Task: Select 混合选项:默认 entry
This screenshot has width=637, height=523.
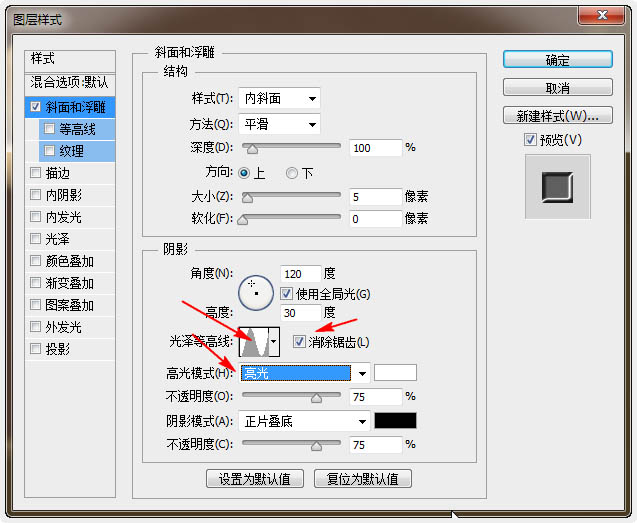Action: (x=70, y=83)
